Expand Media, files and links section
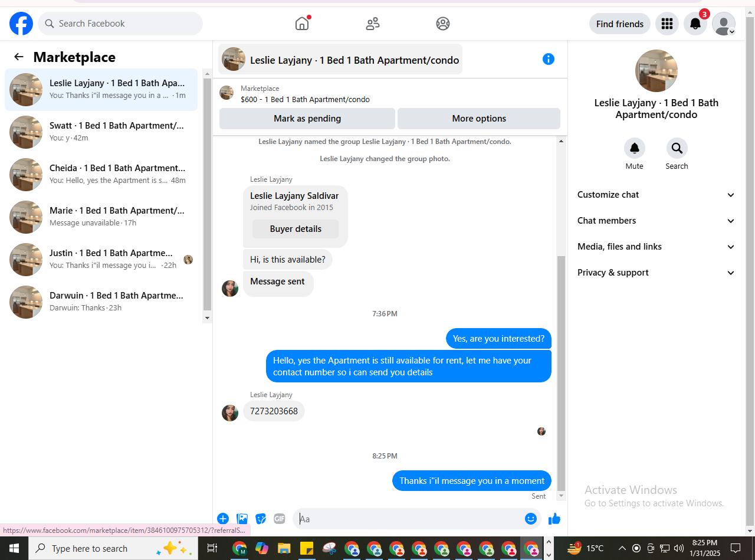 [x=656, y=247]
